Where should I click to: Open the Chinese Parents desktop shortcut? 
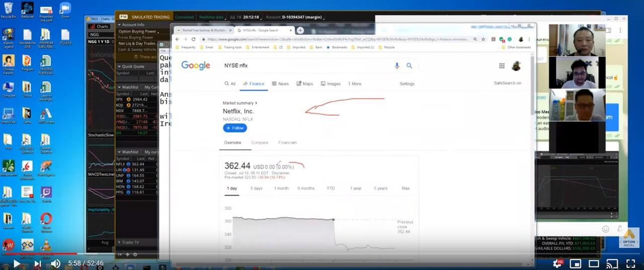8,64
